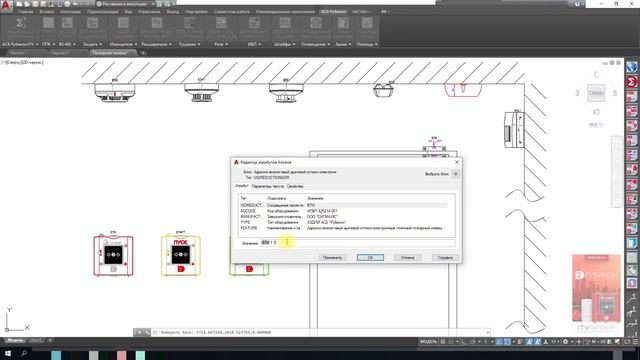Click the large icon above the RS-485 label
640x360 pixels.
pos(67,23)
